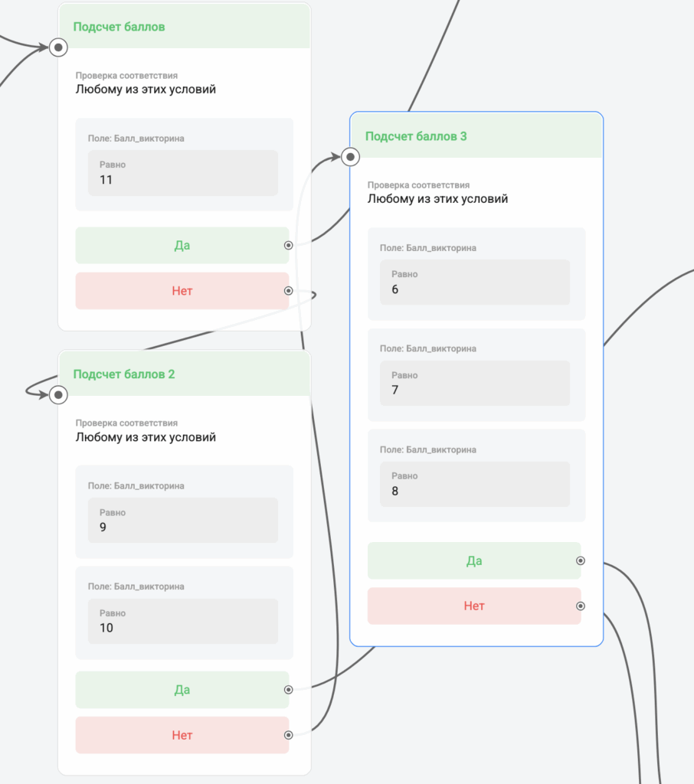Open the condition with value 6
This screenshot has height=784, width=694.
(475, 283)
